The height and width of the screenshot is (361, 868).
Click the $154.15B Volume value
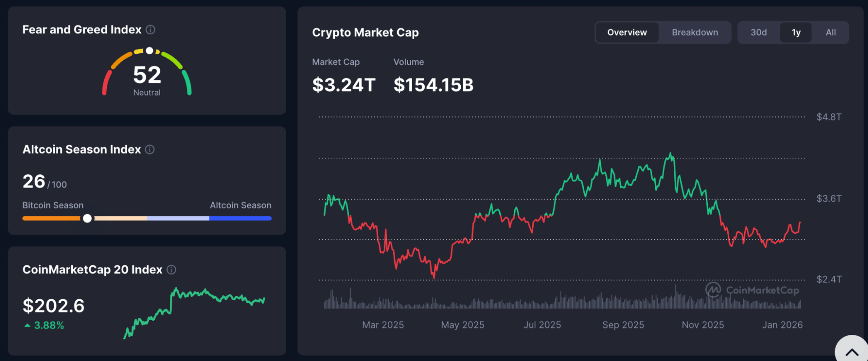click(x=433, y=85)
